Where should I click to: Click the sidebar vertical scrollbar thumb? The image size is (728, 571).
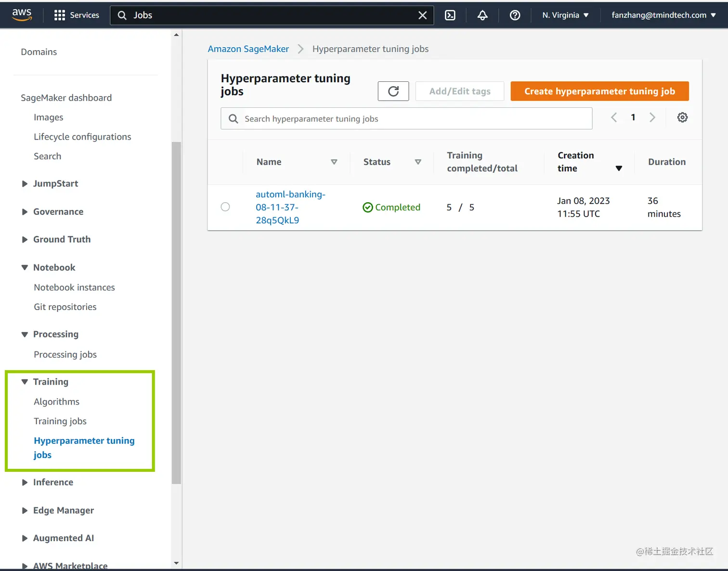[x=176, y=313]
